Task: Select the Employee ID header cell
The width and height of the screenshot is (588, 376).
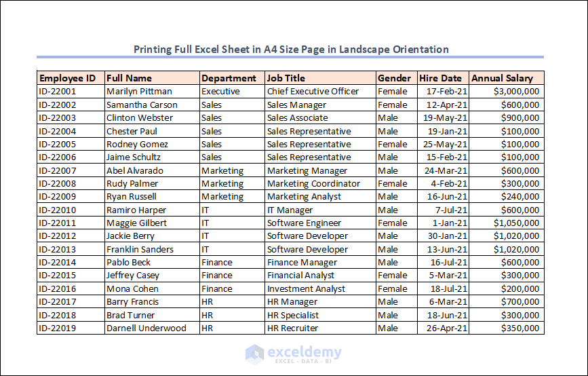Action: coord(71,78)
